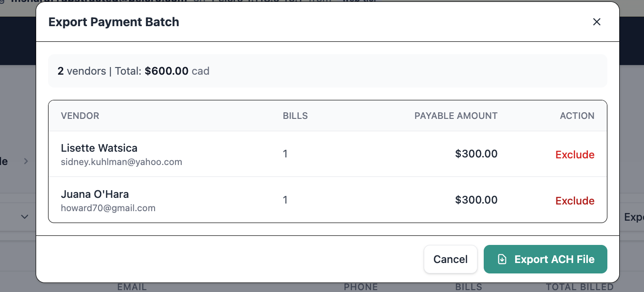Screen dimensions: 644x292
Task: Click the $600.00 total in summary bar
Action: pyautogui.click(x=166, y=71)
